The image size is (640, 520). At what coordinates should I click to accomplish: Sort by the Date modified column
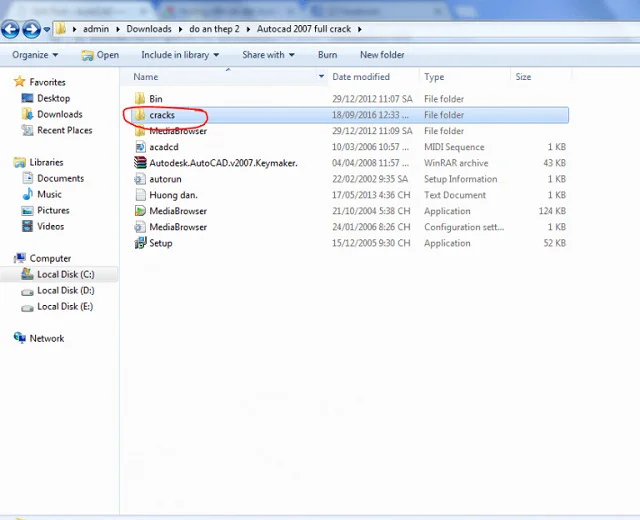tap(361, 77)
